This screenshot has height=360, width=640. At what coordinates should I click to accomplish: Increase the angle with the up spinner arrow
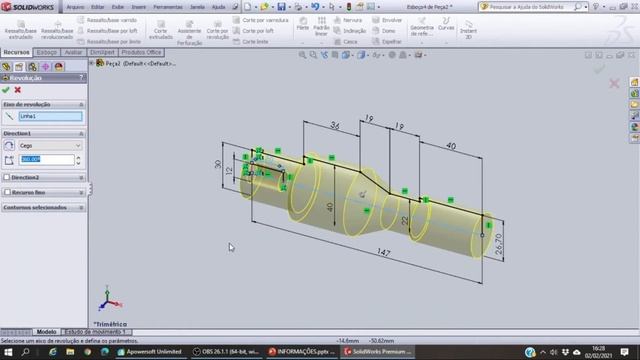tap(78, 157)
